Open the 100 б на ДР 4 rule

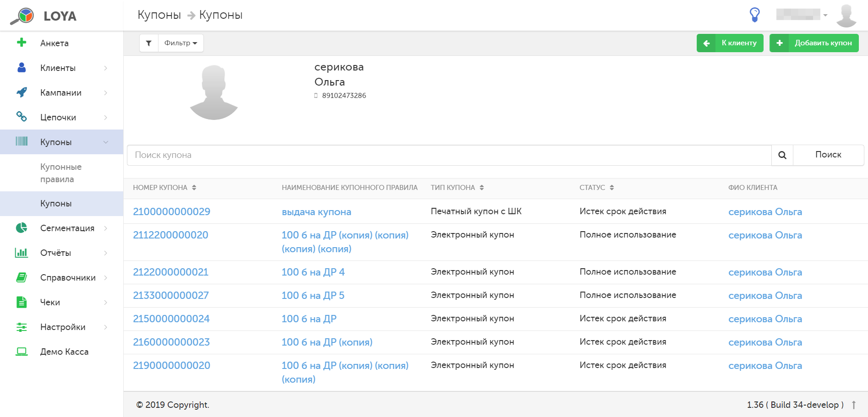click(313, 272)
